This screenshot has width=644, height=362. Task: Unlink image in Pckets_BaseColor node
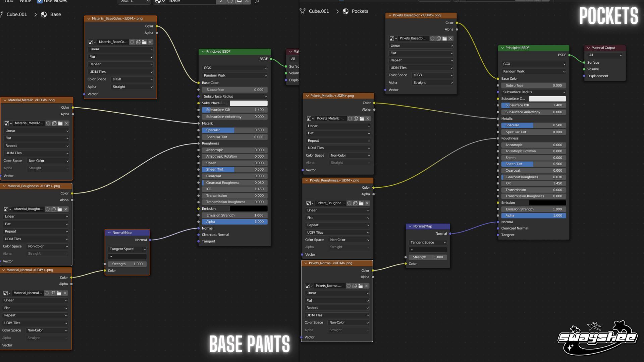(450, 39)
